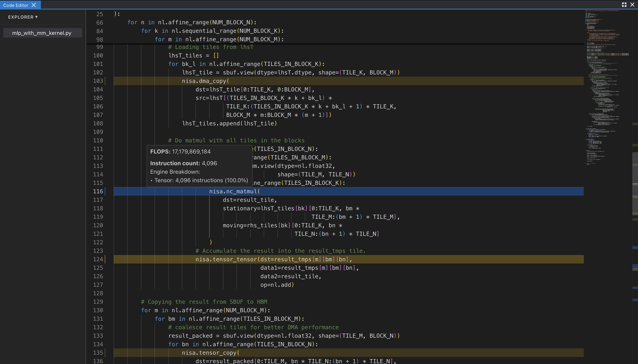Select the highlighted nisa.nc_matmul line 116

pos(234,191)
